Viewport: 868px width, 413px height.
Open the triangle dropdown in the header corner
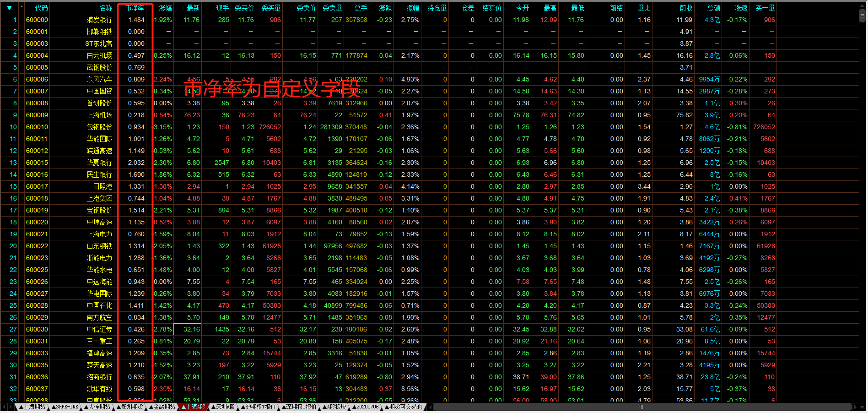tap(9, 8)
